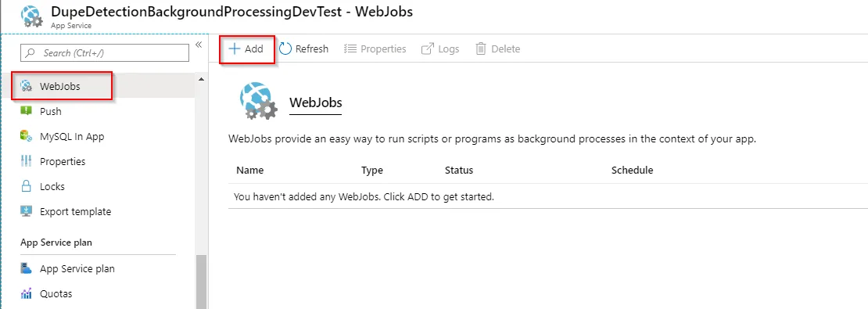Click the Quotas chart icon
Screen dimensions: 868x309
point(26,293)
